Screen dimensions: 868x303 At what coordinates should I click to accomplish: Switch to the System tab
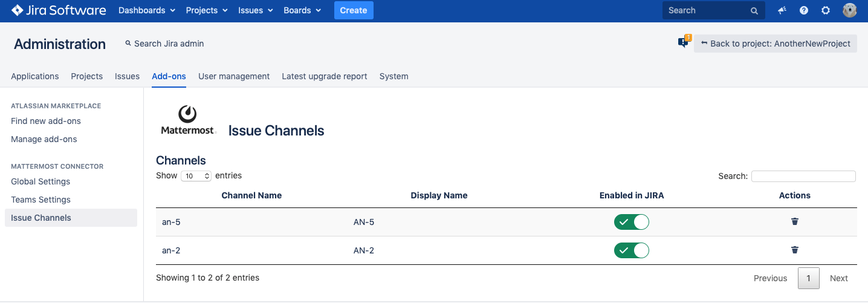(394, 76)
